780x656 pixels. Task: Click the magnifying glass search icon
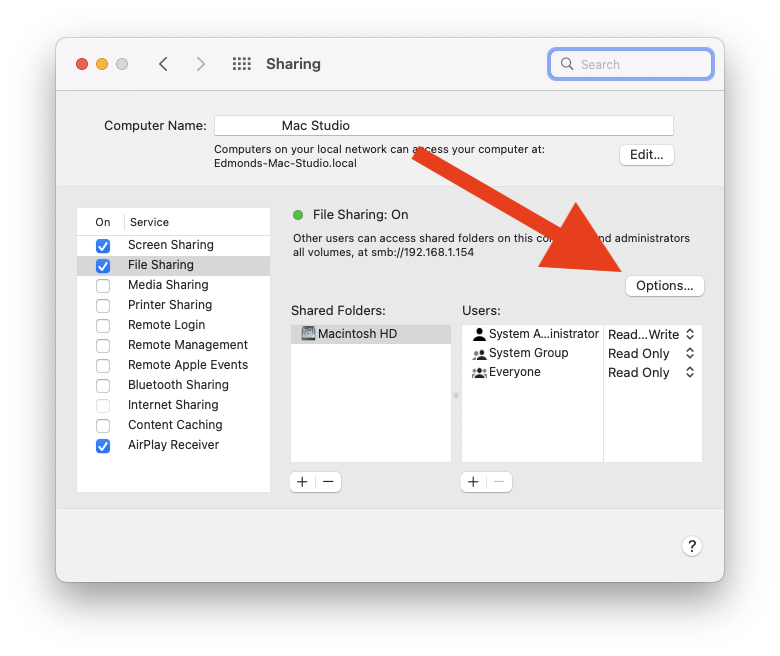click(567, 64)
